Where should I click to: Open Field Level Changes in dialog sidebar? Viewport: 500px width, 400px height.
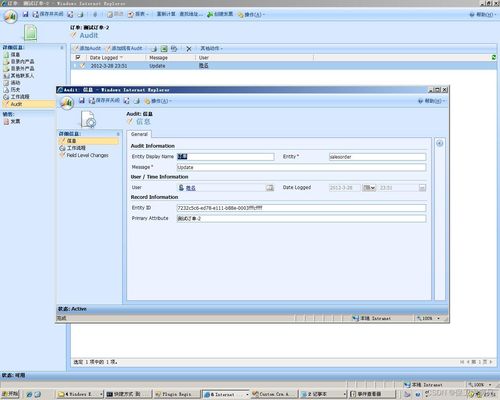87,155
